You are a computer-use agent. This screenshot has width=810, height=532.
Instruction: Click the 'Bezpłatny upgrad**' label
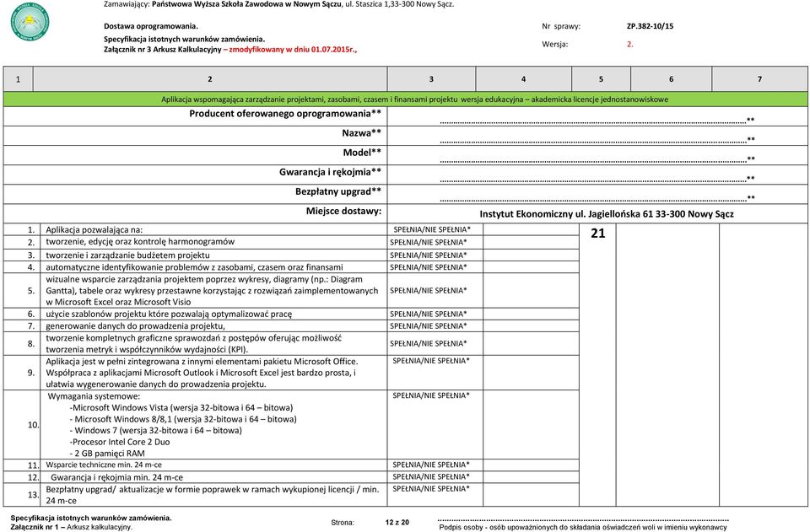coord(338,192)
